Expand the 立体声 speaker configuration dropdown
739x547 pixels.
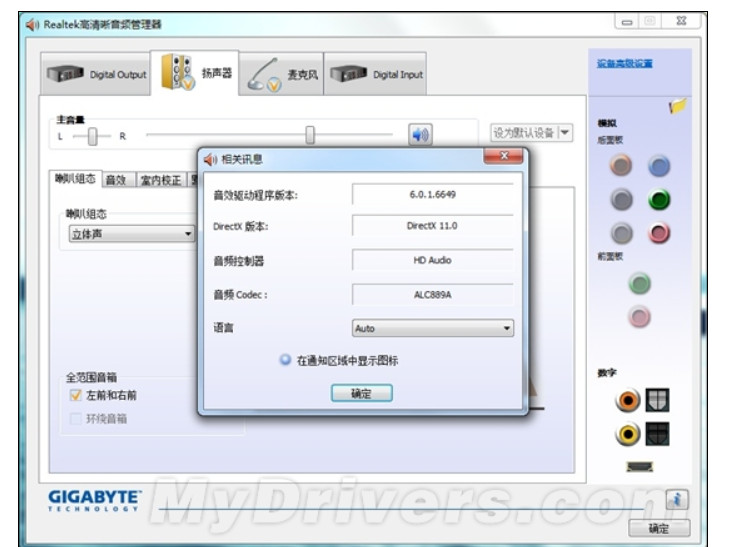(x=131, y=234)
